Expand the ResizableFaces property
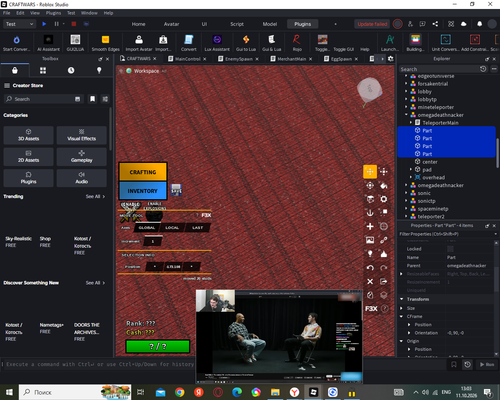Image resolution: width=500 pixels, height=400 pixels. coord(402,274)
